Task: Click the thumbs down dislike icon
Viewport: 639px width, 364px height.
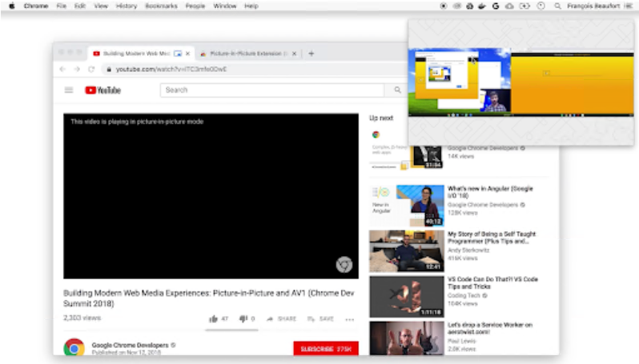Action: click(x=243, y=318)
